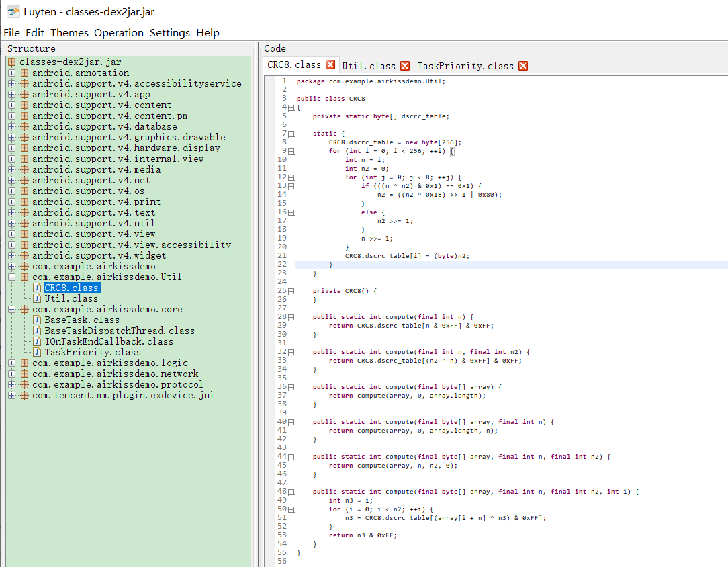Click the Luyten app icon in title bar

13,11
